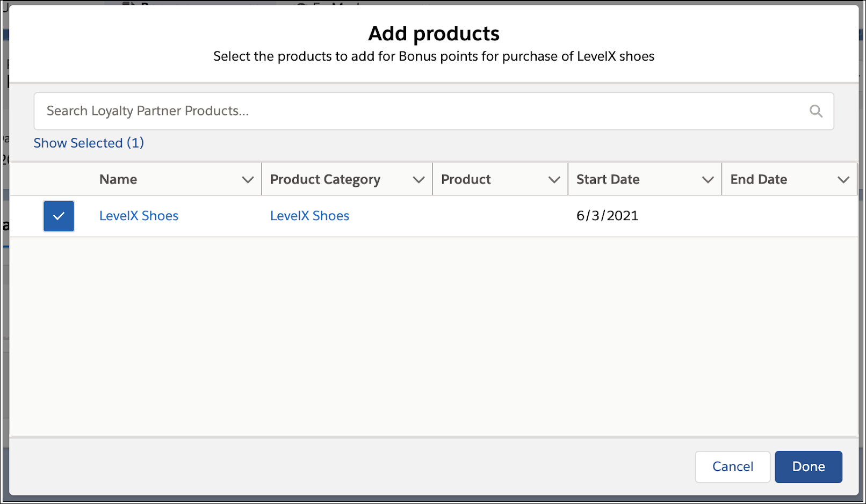Open the LevelX Shoes name link
Viewport: 866px width, 504px height.
click(x=139, y=215)
